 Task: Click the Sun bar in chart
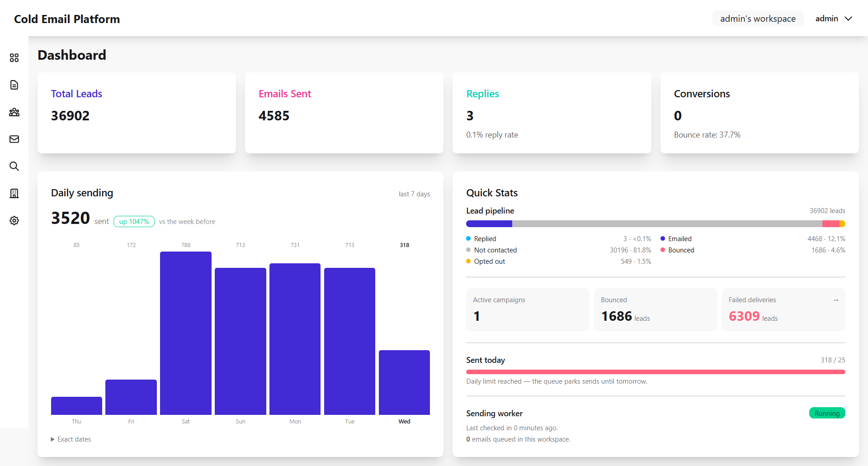point(241,341)
